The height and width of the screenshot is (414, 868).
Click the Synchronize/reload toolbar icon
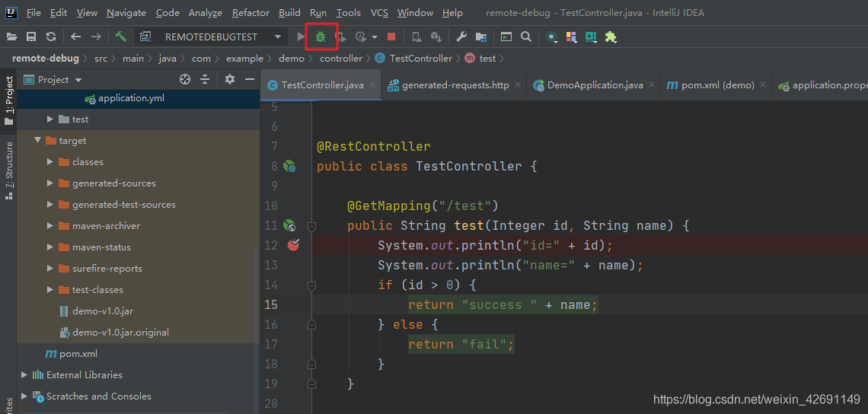(x=51, y=37)
